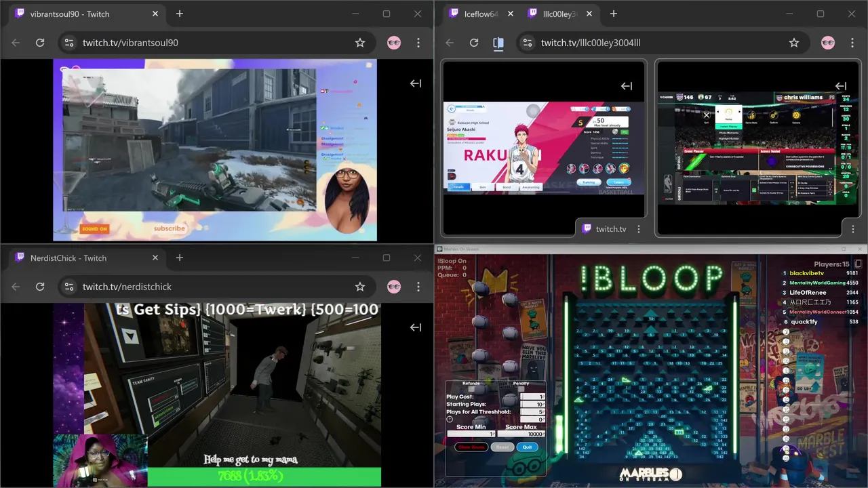Click the blue Quit button in Marbles
Image resolution: width=868 pixels, height=488 pixels.
(527, 447)
